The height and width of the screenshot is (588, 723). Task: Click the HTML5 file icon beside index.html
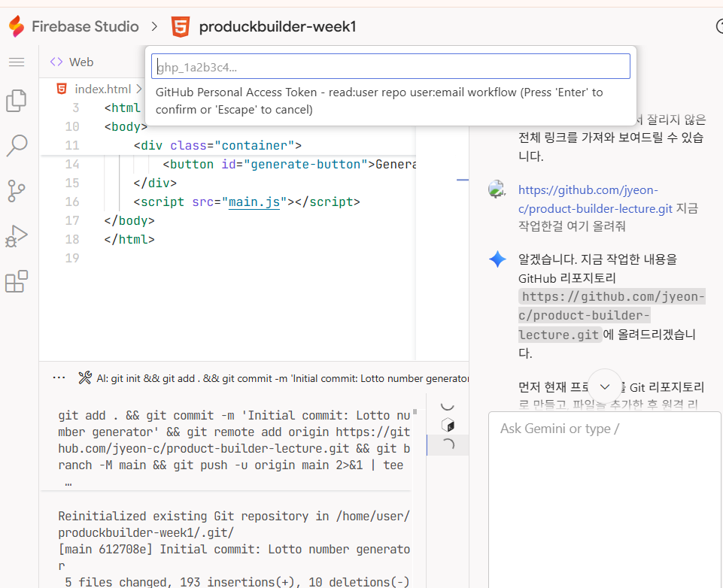tap(62, 89)
